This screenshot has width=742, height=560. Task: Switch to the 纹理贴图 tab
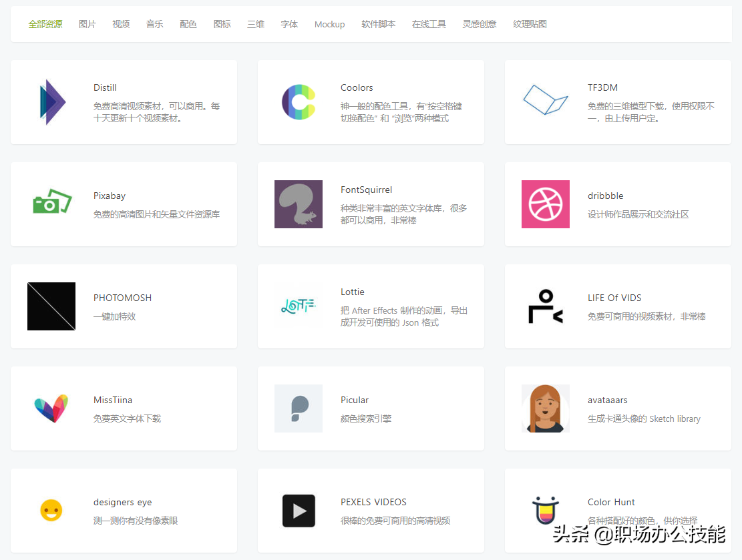(530, 24)
